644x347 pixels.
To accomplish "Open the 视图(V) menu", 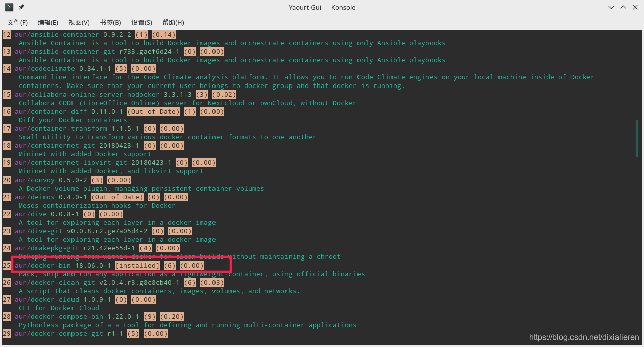I will [79, 23].
